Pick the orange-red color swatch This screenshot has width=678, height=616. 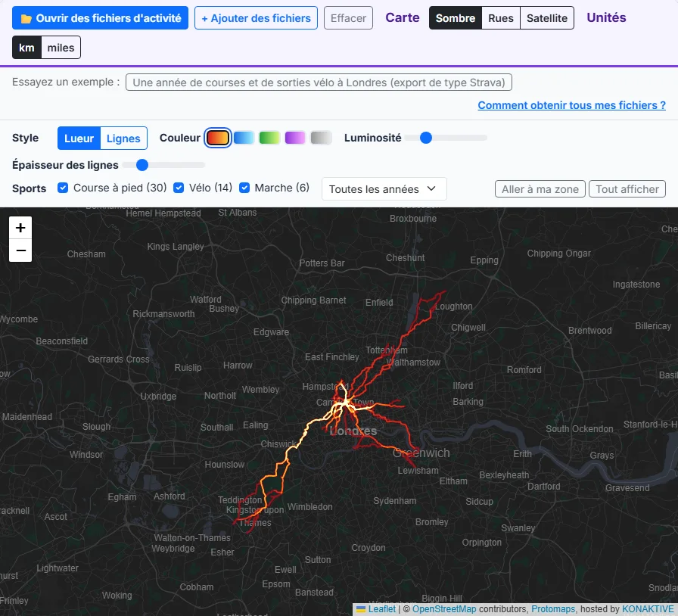click(217, 138)
